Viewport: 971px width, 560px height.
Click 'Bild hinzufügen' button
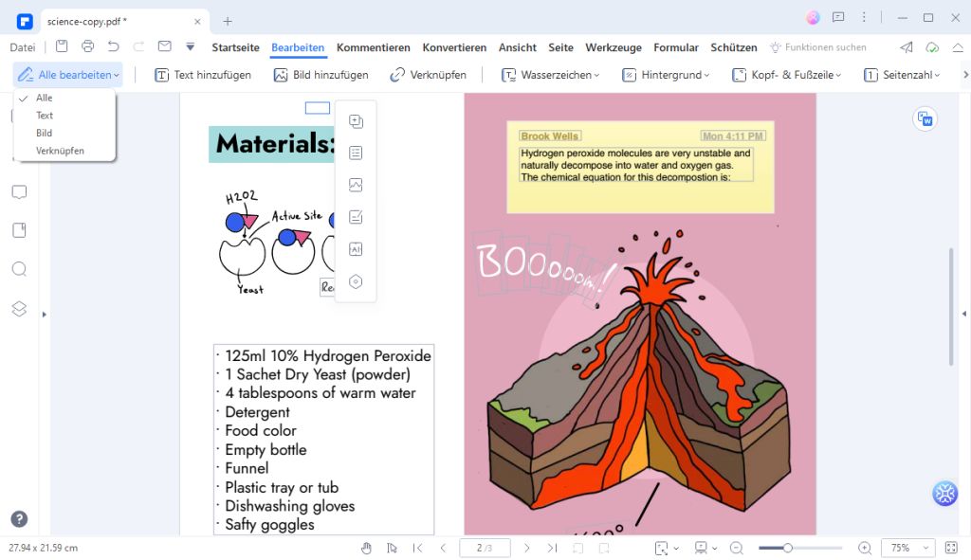click(321, 75)
